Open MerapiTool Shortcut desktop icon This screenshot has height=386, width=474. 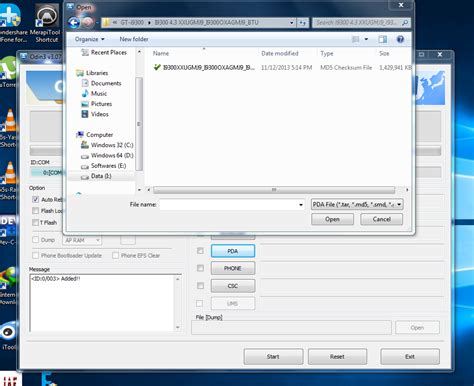tap(46, 23)
